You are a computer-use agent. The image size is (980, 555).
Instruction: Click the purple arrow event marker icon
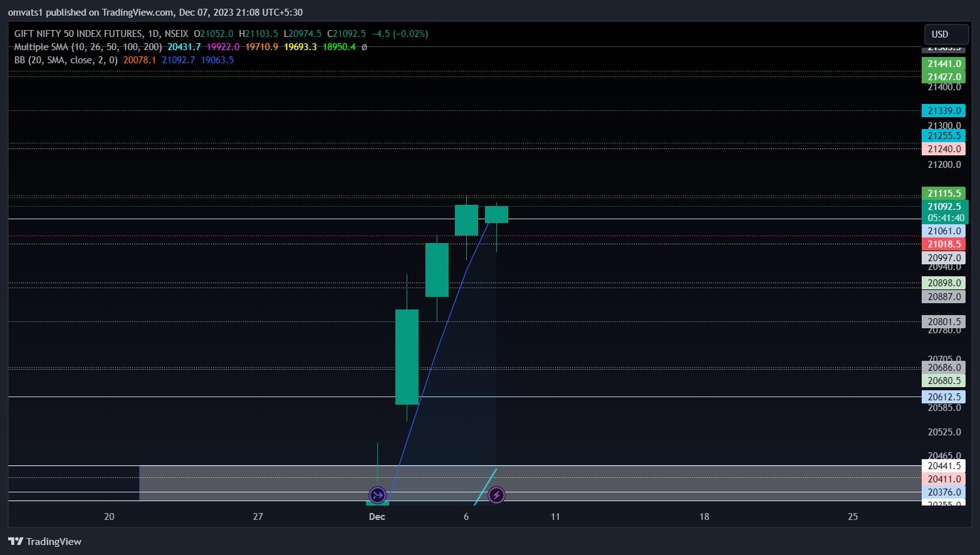point(377,495)
